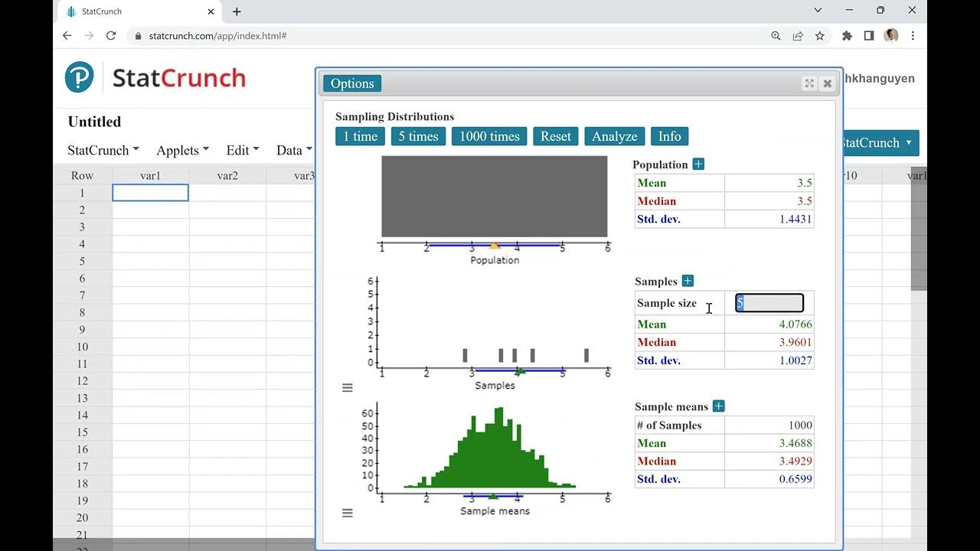Open the browser zoom control icon
The width and height of the screenshot is (980, 551).
click(x=776, y=35)
